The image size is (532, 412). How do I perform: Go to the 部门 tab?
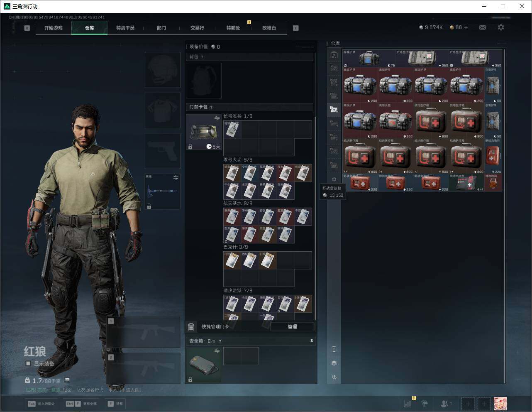coord(161,28)
